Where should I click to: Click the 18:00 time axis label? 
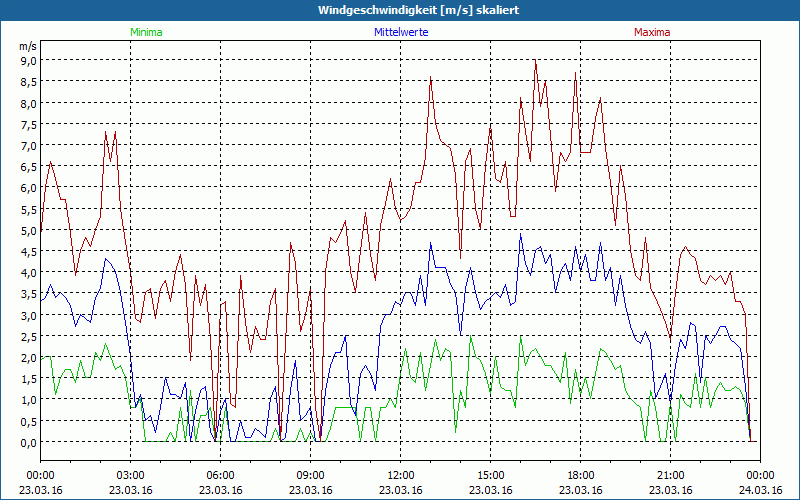click(581, 475)
